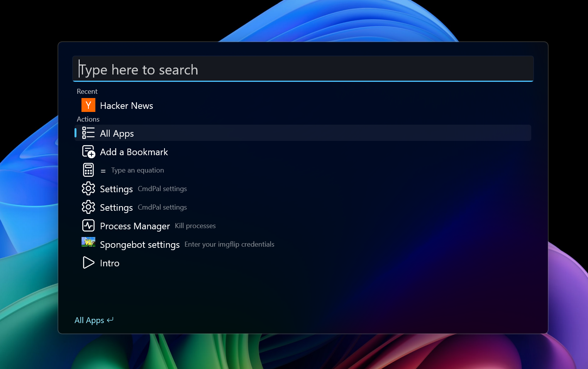
Task: Click the second Settings gear icon
Action: (x=88, y=207)
